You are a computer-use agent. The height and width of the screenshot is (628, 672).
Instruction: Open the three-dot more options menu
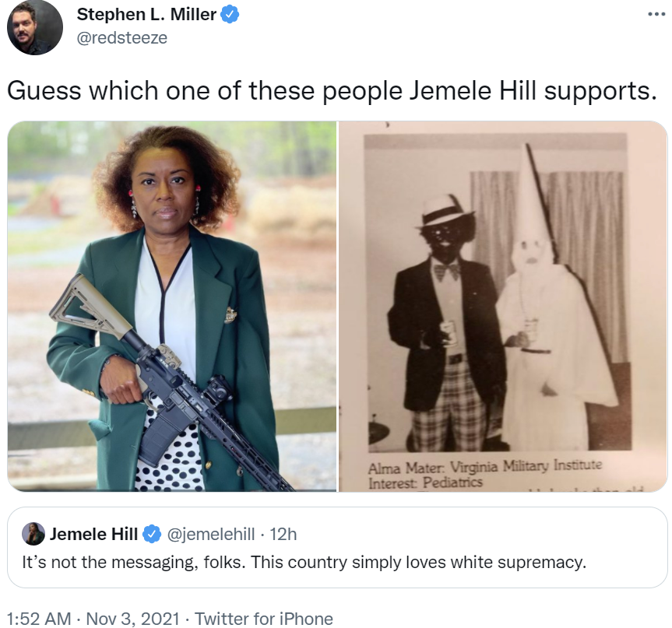[656, 15]
